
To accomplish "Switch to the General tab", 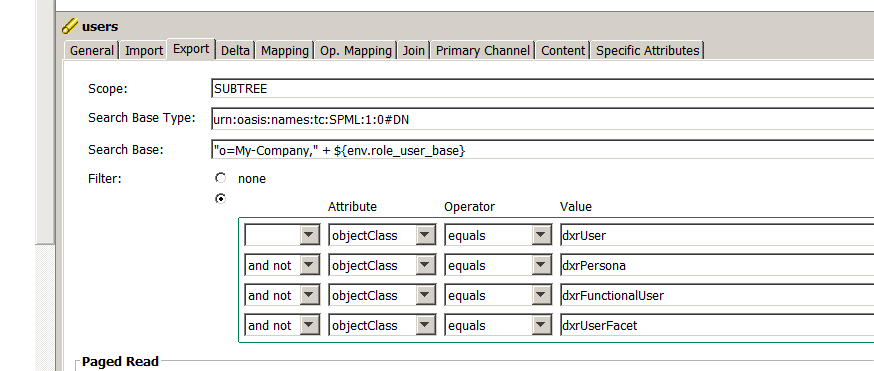I will pyautogui.click(x=91, y=51).
